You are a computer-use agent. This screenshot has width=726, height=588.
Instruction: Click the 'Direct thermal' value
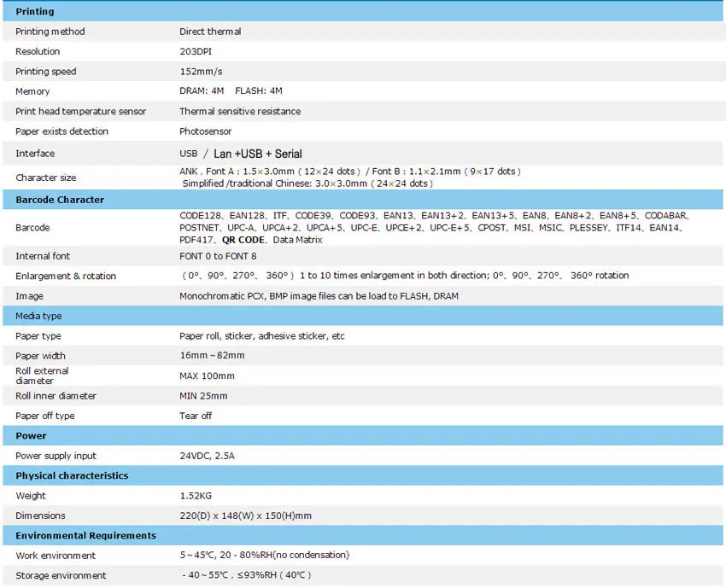tap(210, 32)
